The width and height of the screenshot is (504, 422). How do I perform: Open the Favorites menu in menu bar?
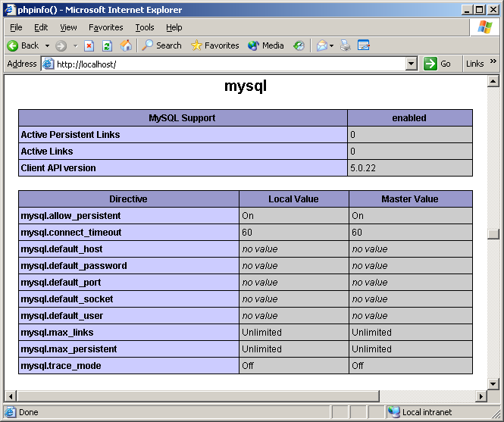point(105,27)
